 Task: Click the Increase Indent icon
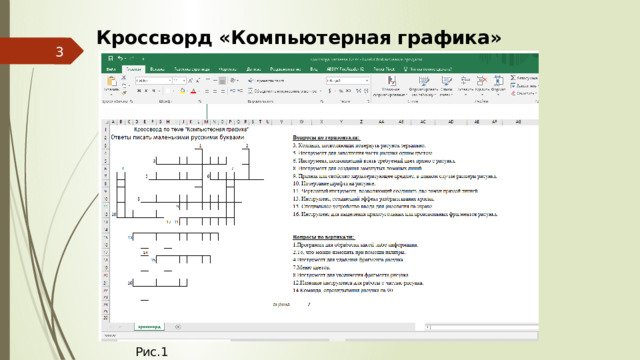pos(240,91)
